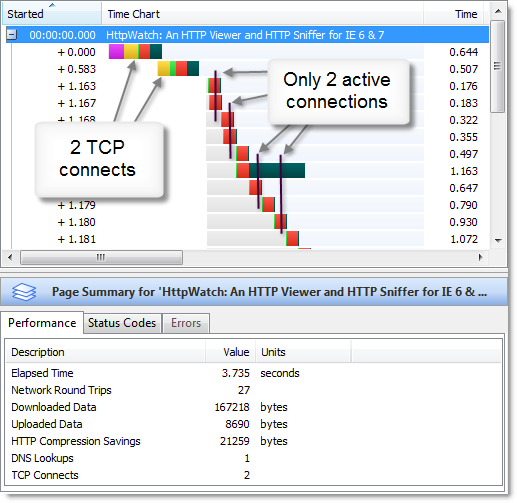Switch to the Status Codes tab

[x=122, y=323]
